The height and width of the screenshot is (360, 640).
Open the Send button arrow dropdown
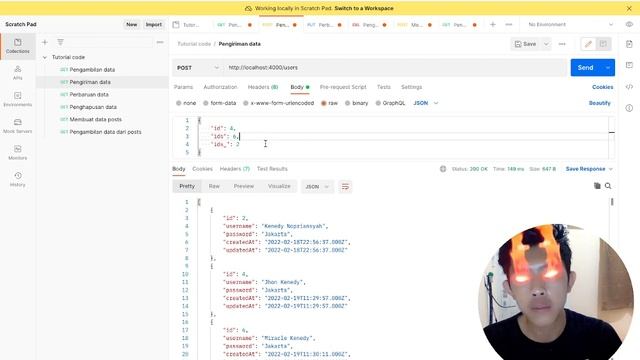coord(608,68)
